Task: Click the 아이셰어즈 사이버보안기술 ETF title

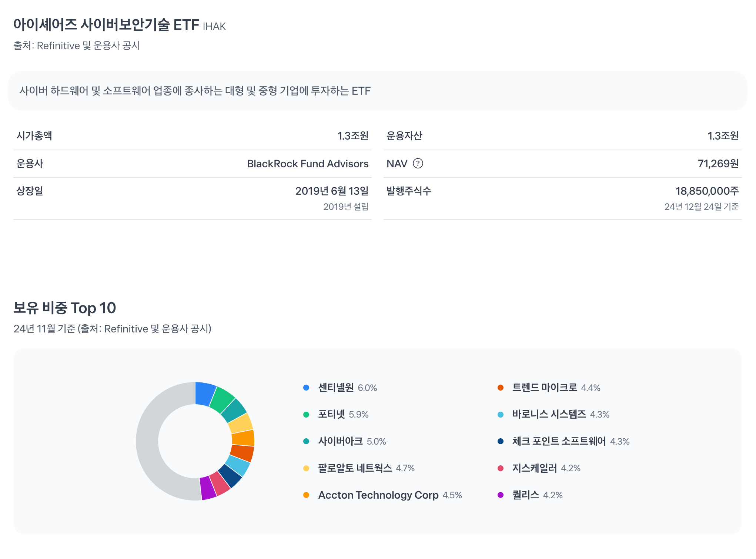Action: [106, 25]
